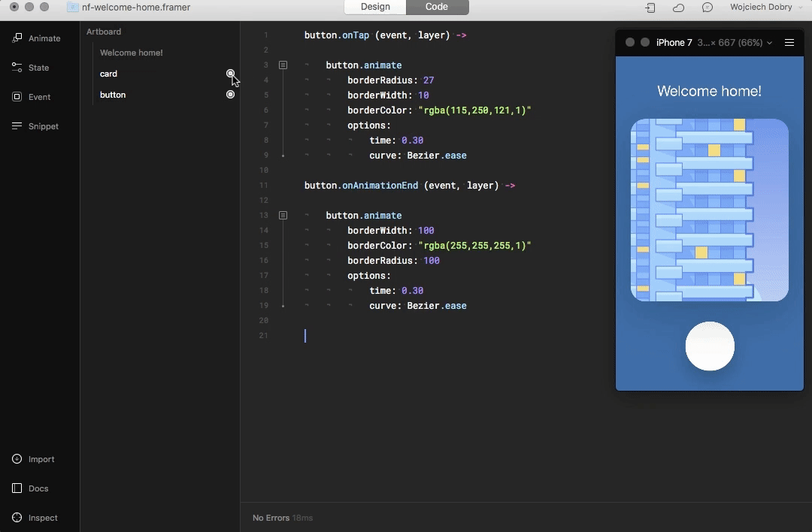Click the Import icon

click(x=17, y=459)
